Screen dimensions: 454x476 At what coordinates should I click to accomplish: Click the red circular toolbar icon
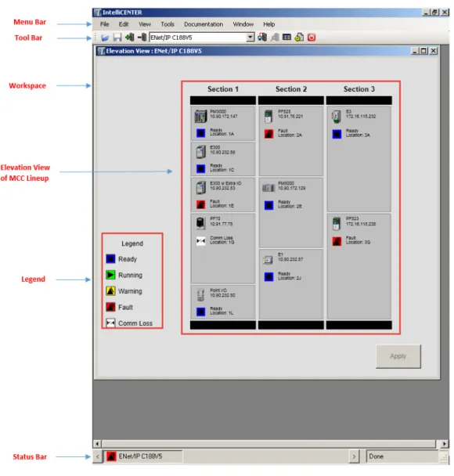pyautogui.click(x=312, y=38)
